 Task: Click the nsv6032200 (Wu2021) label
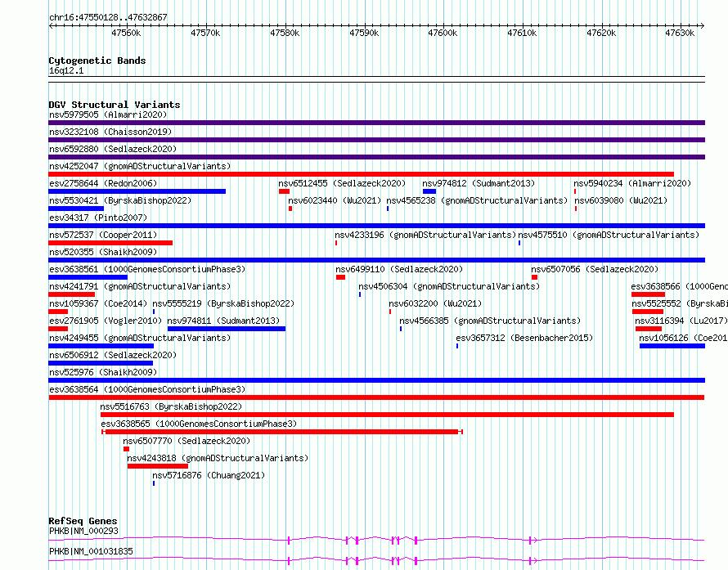[x=435, y=303]
